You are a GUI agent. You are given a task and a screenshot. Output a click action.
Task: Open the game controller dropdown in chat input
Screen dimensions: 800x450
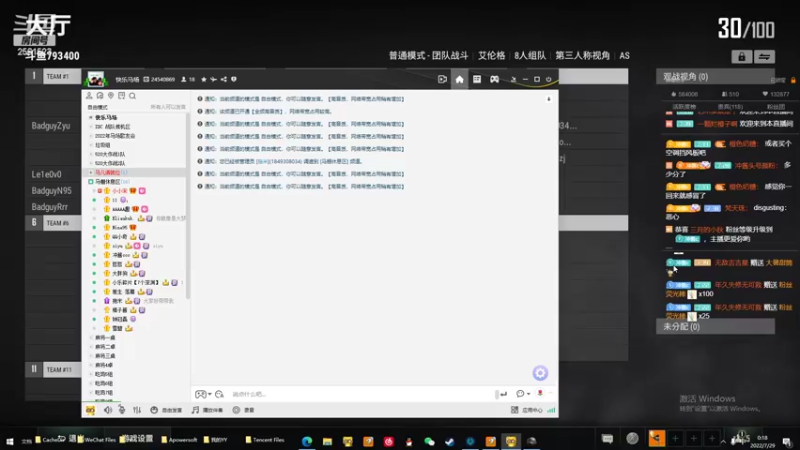click(203, 394)
